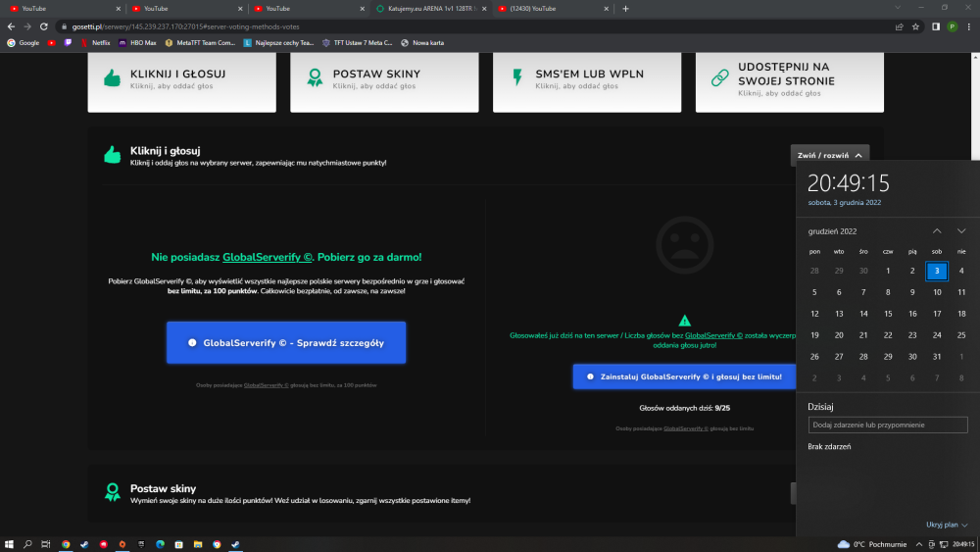Open the Epic Games taskbar icon
Image resolution: width=980 pixels, height=552 pixels.
141,544
